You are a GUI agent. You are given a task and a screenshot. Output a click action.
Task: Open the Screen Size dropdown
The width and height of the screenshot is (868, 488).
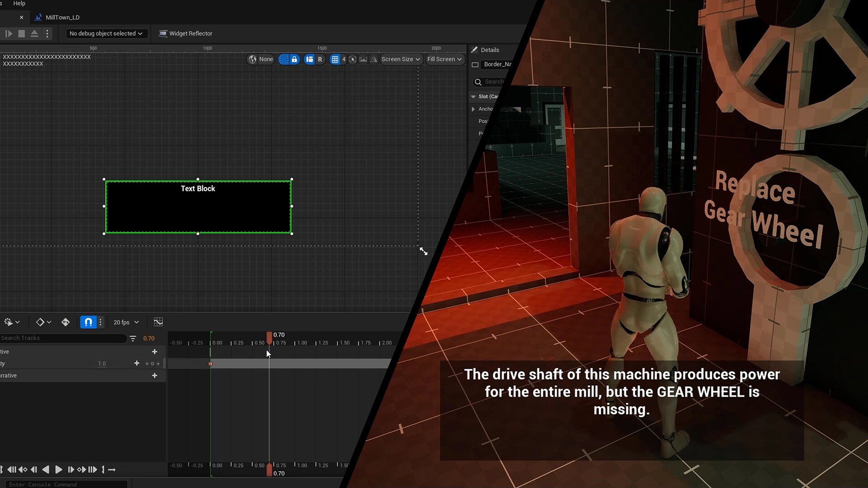point(401,59)
